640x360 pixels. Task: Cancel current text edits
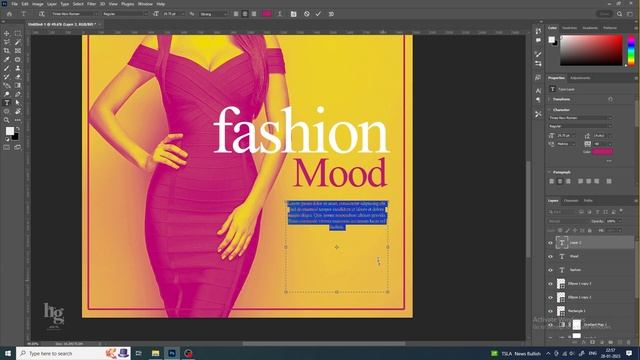click(307, 14)
